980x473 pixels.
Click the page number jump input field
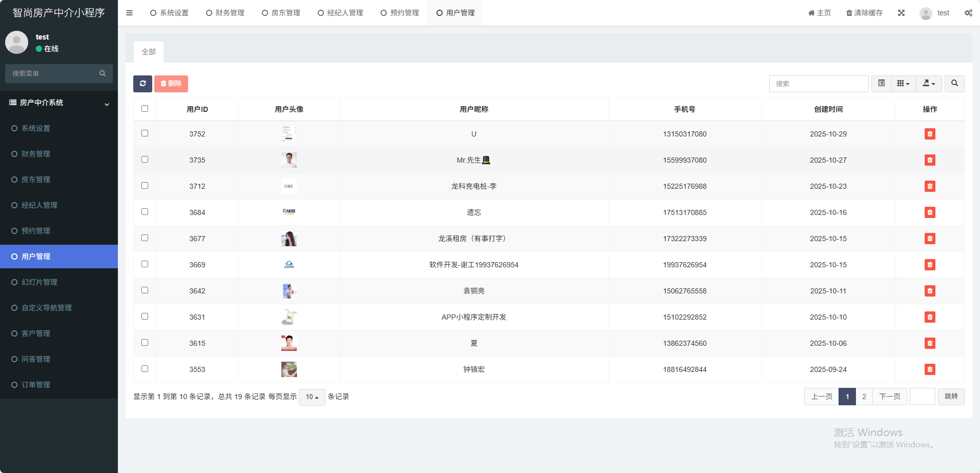point(922,397)
